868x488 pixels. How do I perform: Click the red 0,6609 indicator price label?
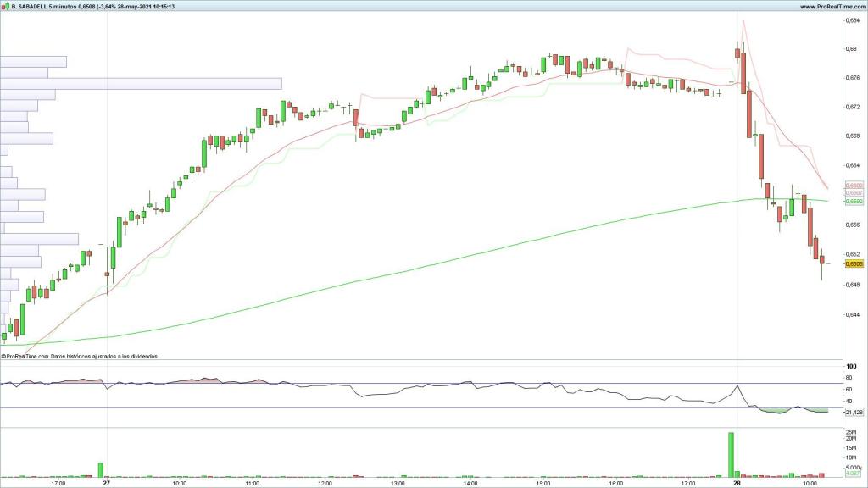coord(854,186)
